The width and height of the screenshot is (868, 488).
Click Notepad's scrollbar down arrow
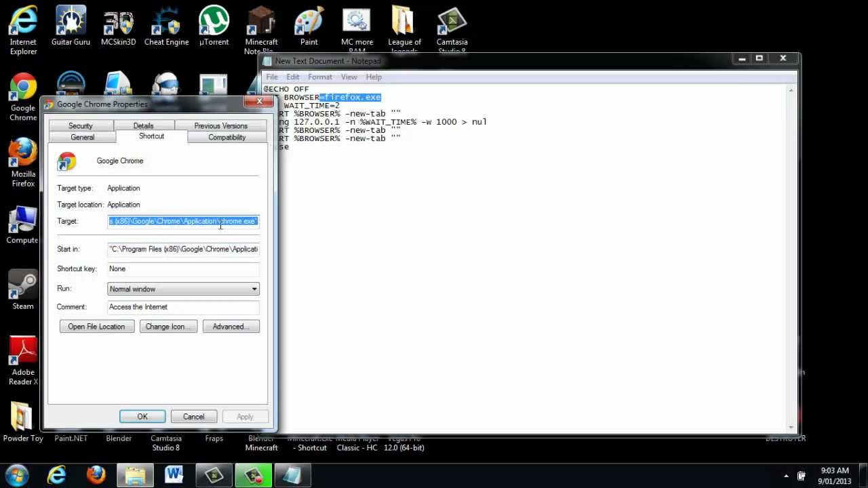point(791,427)
